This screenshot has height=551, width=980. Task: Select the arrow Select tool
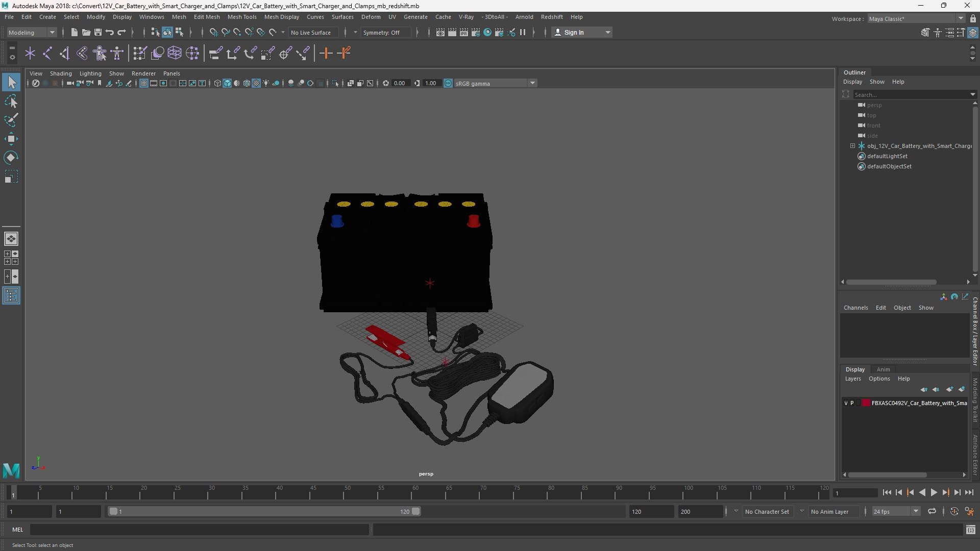(x=11, y=82)
